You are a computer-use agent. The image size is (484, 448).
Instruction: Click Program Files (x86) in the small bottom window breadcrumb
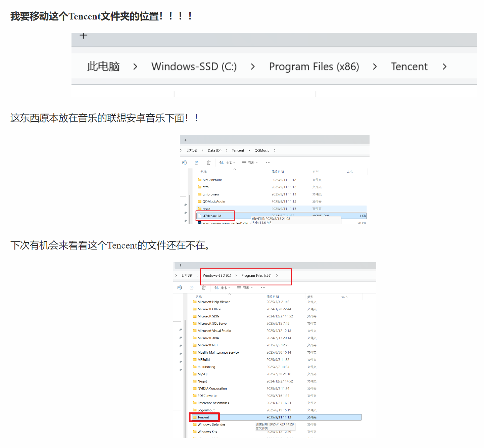click(x=256, y=275)
